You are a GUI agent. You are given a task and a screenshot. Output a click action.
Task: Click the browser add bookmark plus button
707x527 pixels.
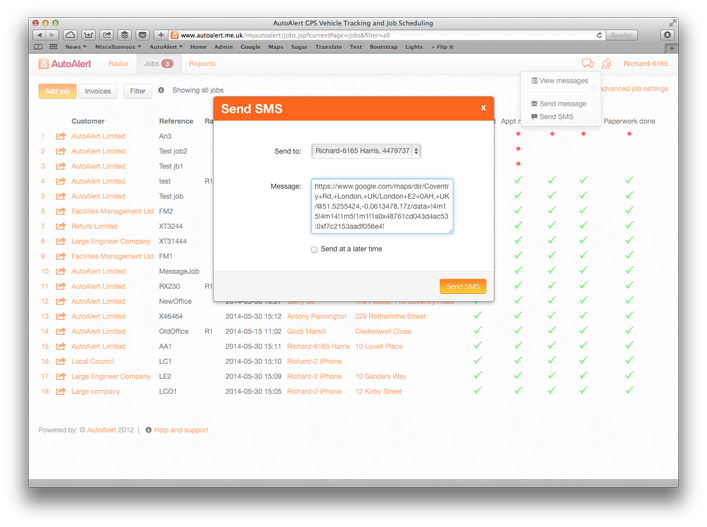click(x=161, y=35)
